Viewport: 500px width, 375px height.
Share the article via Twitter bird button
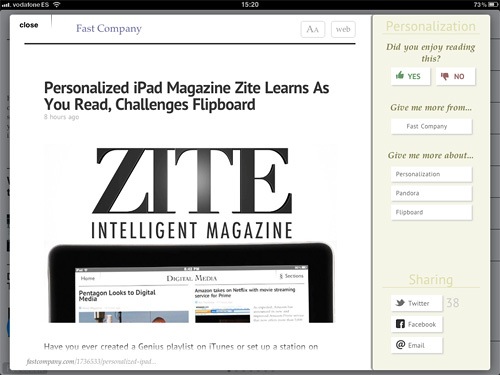click(x=417, y=303)
